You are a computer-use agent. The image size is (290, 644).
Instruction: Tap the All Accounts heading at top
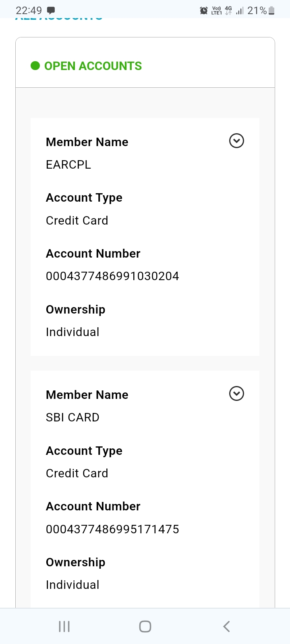coord(59,18)
